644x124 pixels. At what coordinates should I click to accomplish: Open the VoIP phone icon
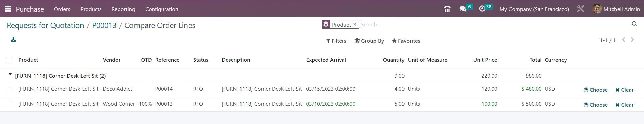[x=447, y=9]
